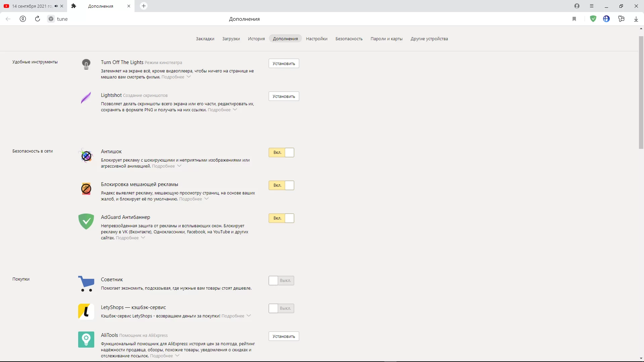Install AliTools with Установить button
The height and width of the screenshot is (362, 644).
pos(284,336)
